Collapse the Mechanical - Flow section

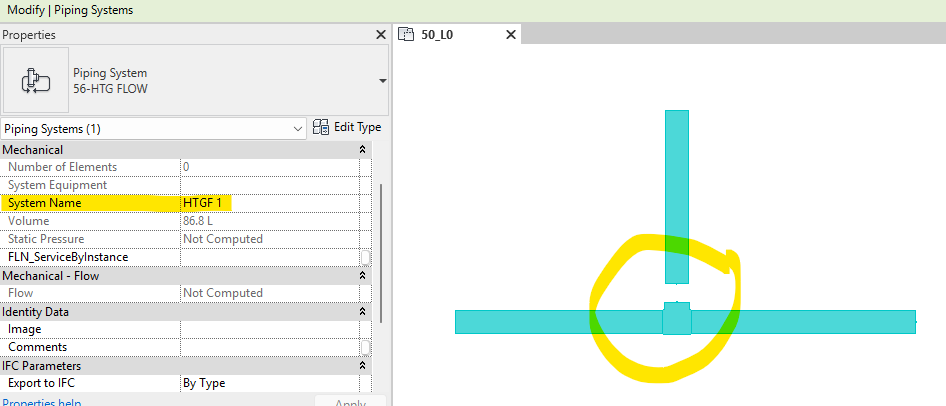(362, 276)
